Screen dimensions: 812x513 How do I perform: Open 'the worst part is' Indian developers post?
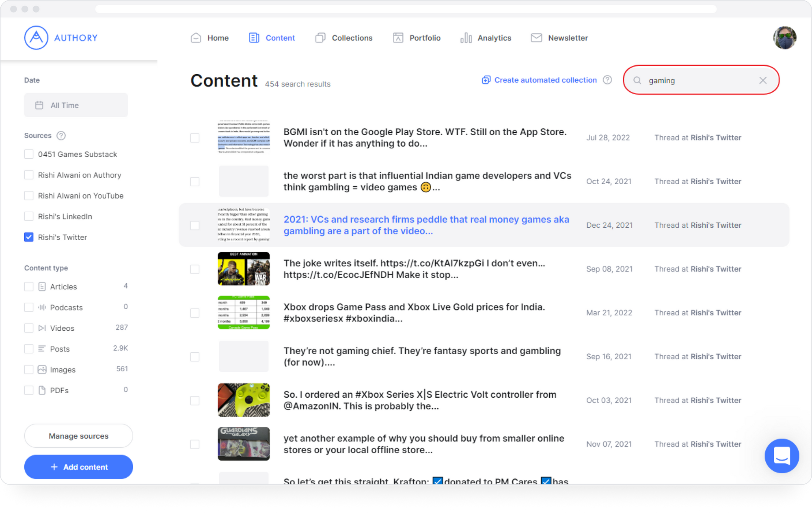click(x=427, y=181)
